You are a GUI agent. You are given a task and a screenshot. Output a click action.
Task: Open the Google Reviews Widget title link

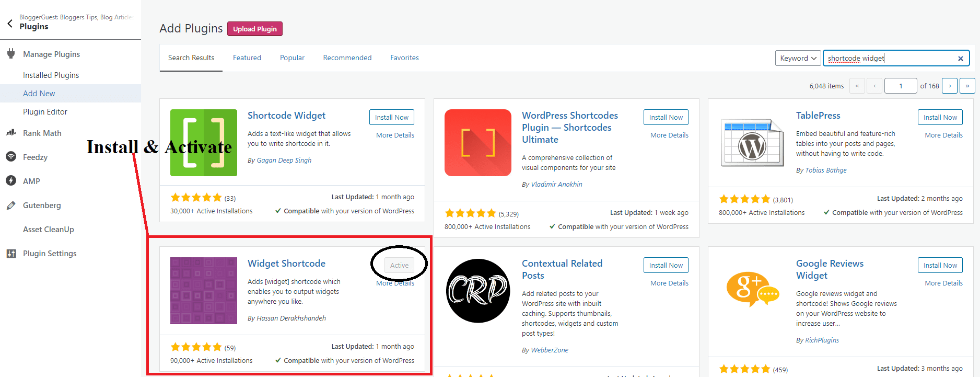(830, 269)
